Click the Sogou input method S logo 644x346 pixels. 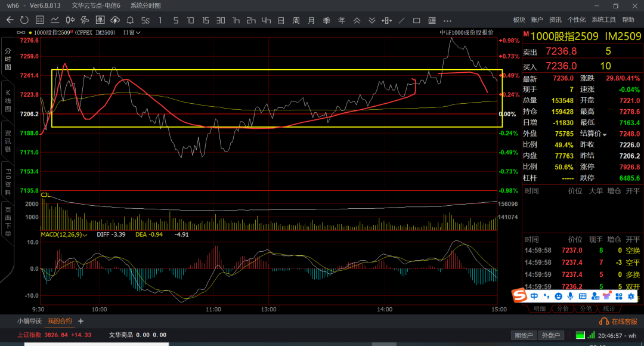pyautogui.click(x=519, y=295)
